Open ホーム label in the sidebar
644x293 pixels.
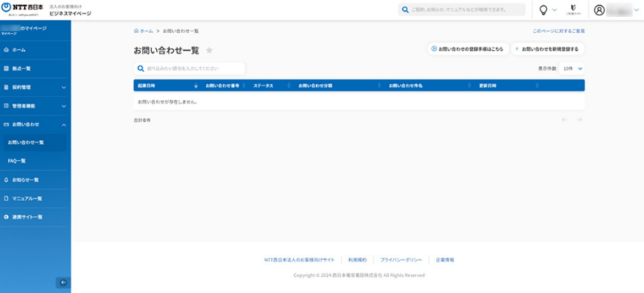click(x=19, y=50)
